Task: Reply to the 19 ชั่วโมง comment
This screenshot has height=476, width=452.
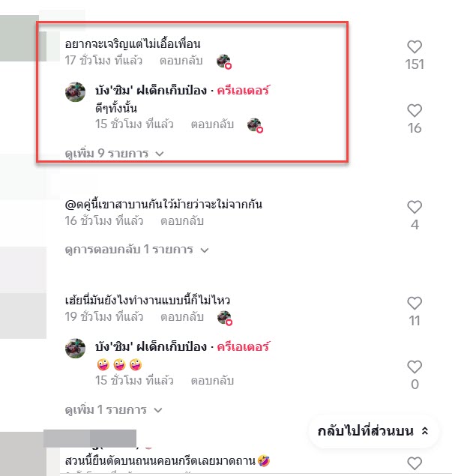Action: (182, 317)
